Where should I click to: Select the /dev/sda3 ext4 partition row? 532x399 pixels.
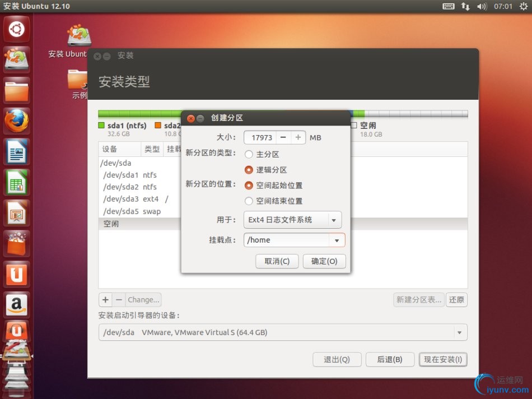coord(140,199)
